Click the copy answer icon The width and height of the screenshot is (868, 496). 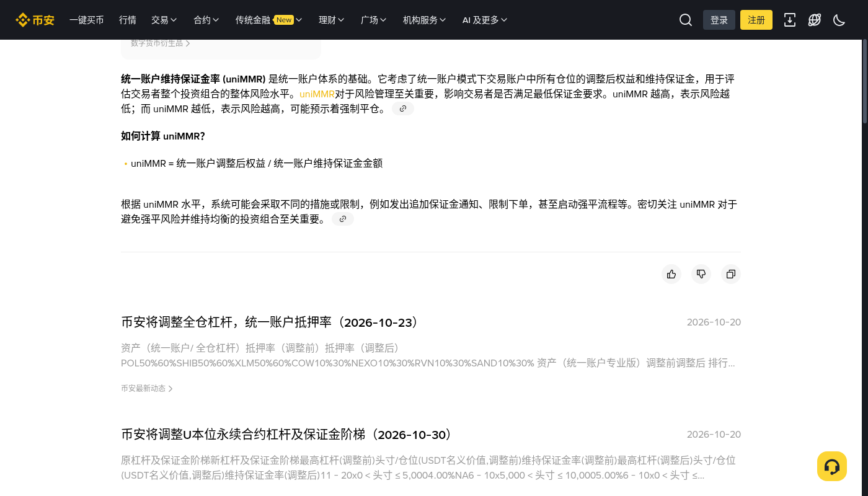(731, 274)
